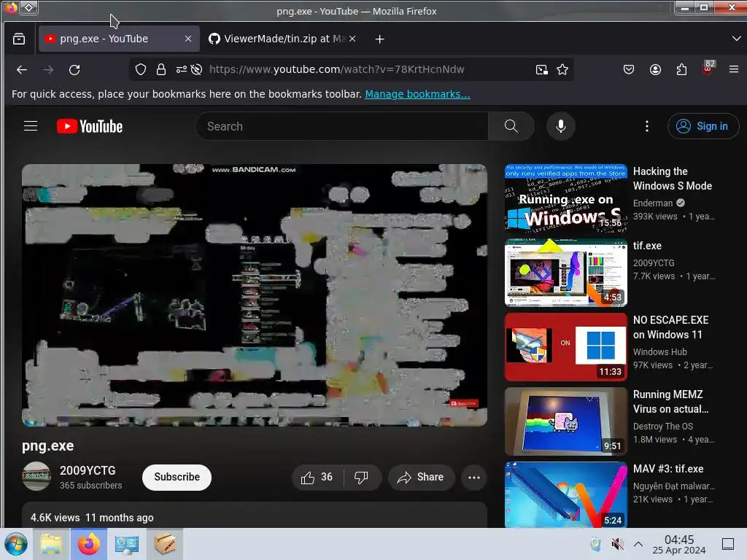This screenshot has width=747, height=560.
Task: Open the package box taskbar app
Action: pyautogui.click(x=165, y=544)
